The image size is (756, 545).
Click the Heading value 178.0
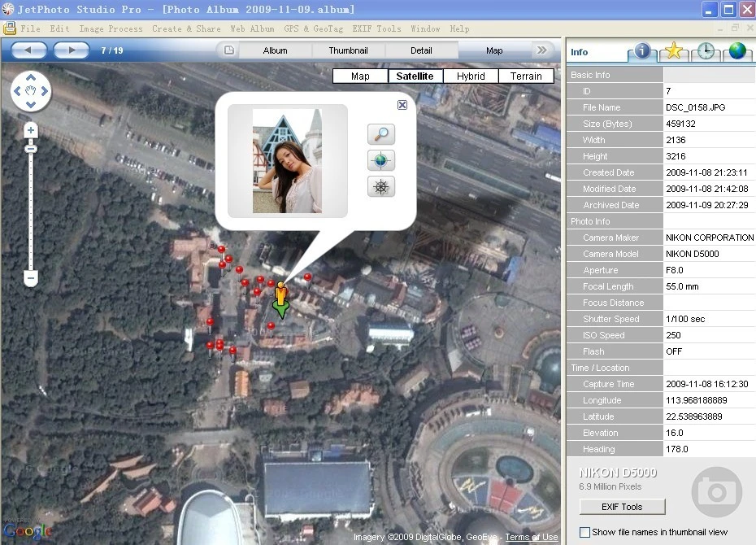coord(677,449)
